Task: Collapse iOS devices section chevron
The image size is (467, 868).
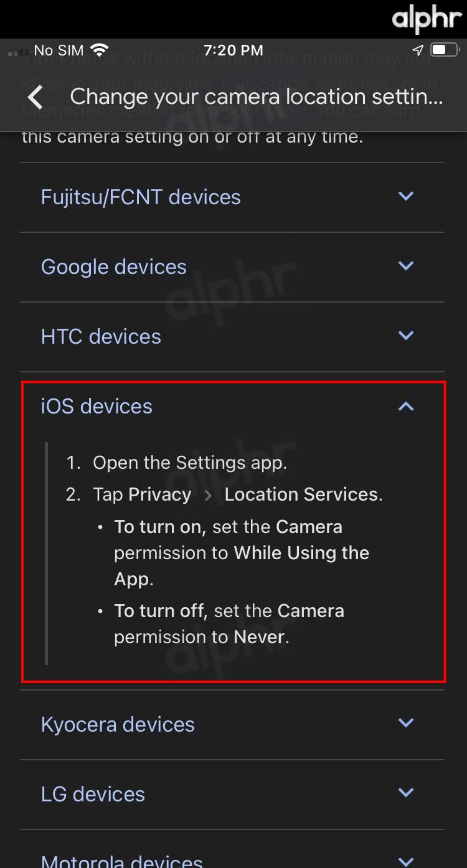Action: click(x=406, y=406)
